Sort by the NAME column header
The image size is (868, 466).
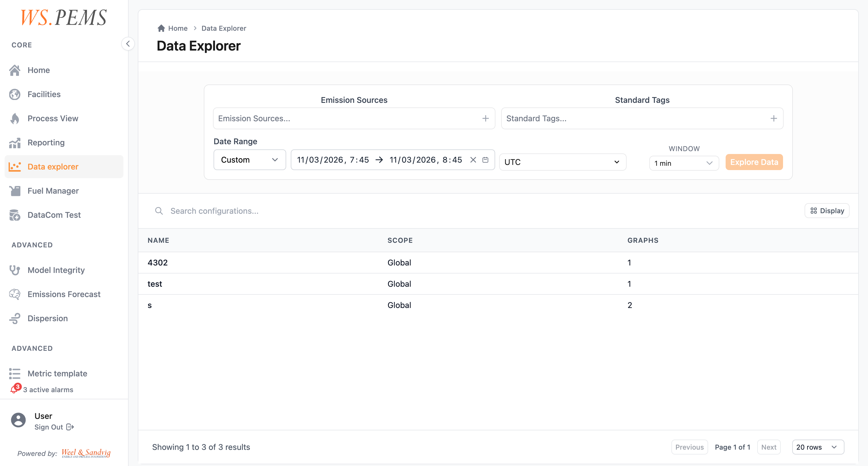[158, 240]
